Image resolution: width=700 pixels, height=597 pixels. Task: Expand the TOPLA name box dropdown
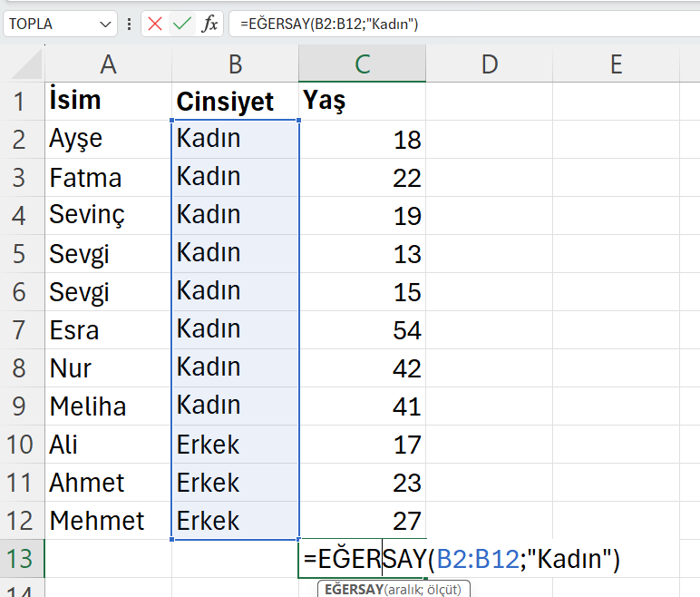pyautogui.click(x=105, y=24)
